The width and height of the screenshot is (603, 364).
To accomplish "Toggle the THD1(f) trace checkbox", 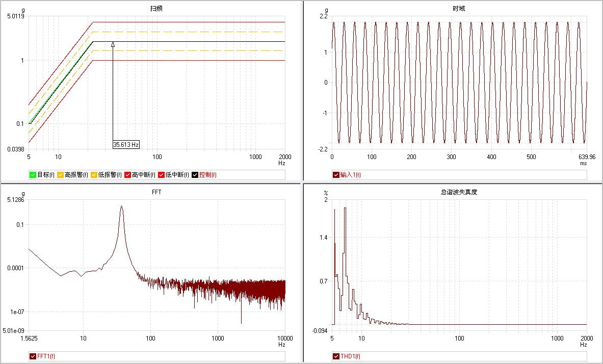I will [x=336, y=356].
